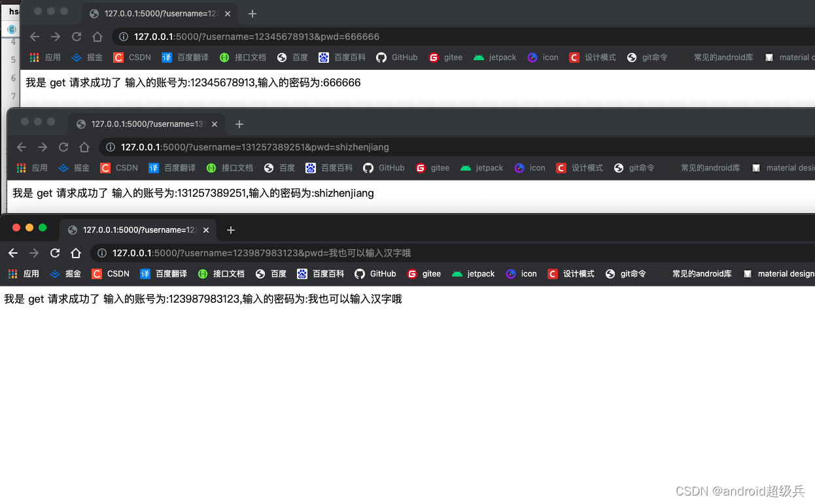
Task: Close the tab in the middle browser window
Action: coord(215,124)
